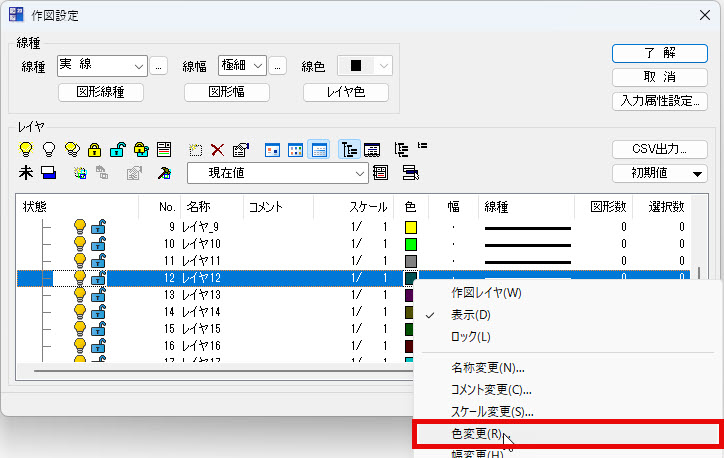Select the tree view display icon
Image resolution: width=724 pixels, height=458 pixels.
coord(347,149)
